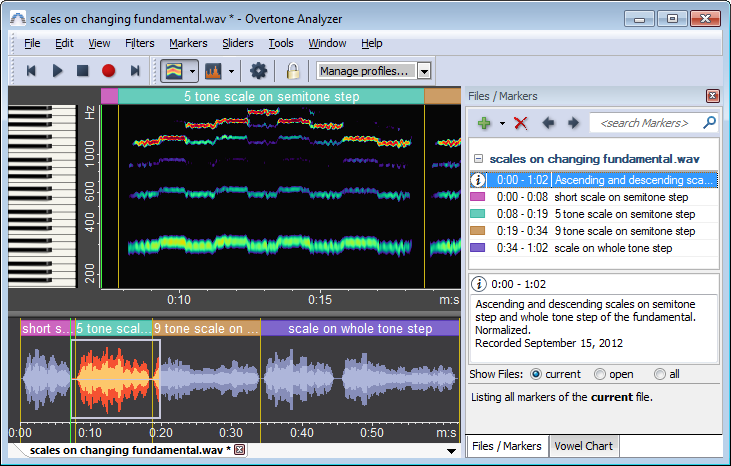Open the Manage profiles combo box
The height and width of the screenshot is (466, 731).
click(373, 71)
